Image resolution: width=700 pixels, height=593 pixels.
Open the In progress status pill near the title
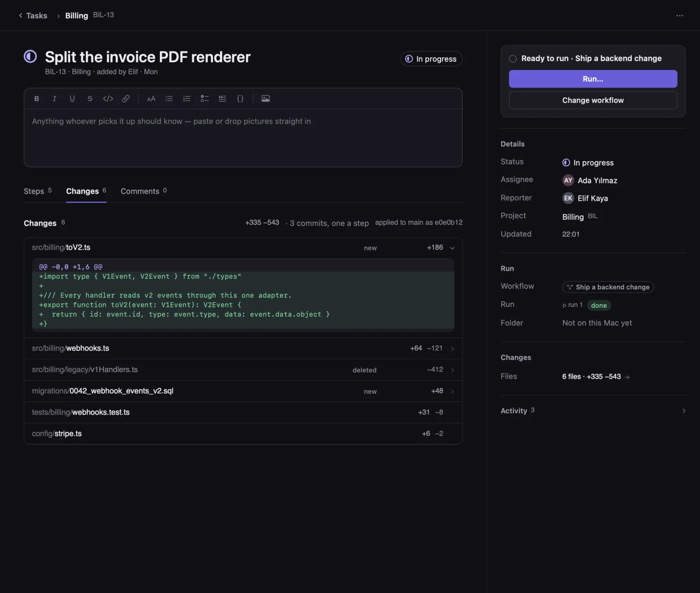(431, 59)
